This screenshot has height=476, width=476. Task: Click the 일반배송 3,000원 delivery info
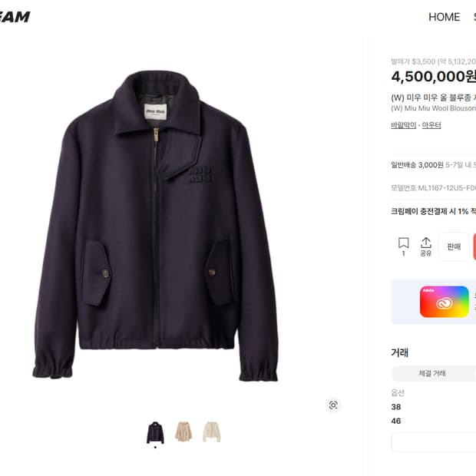[x=417, y=164]
